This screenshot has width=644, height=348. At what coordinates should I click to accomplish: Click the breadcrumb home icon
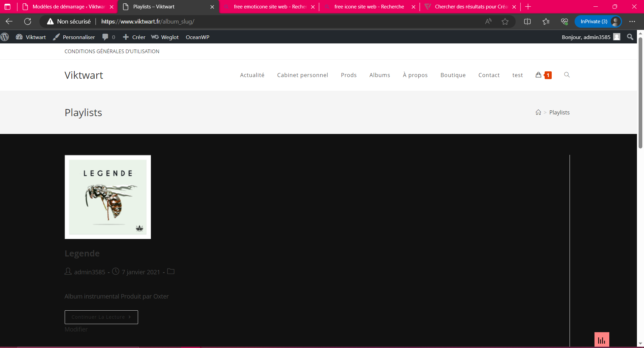538,112
